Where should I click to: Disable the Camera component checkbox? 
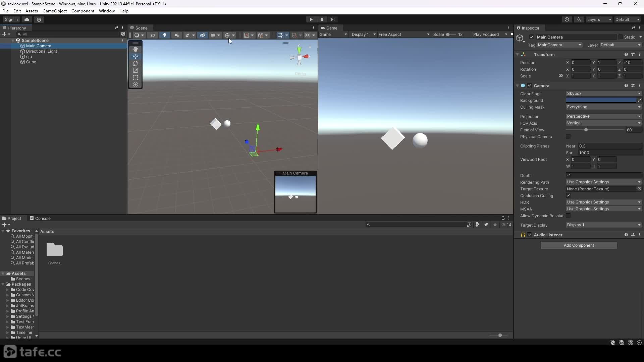[x=530, y=85]
